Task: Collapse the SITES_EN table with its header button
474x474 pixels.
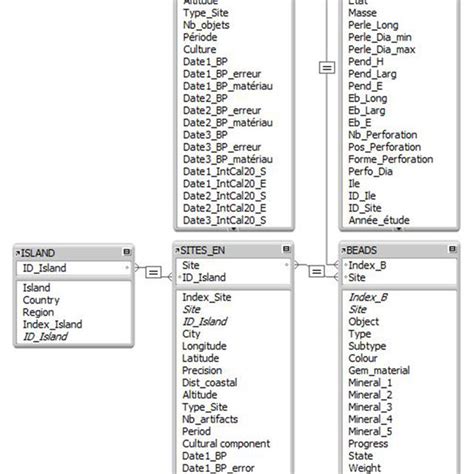Action: (286, 249)
